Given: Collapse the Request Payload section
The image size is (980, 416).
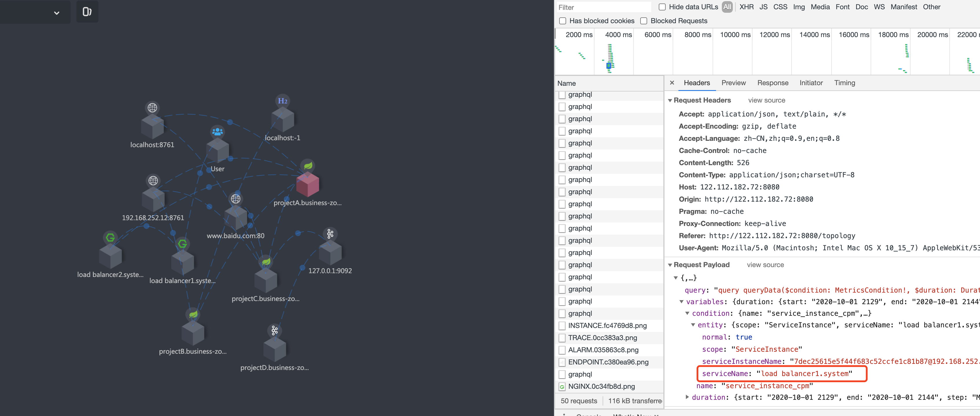Looking at the screenshot, I should click(x=670, y=265).
